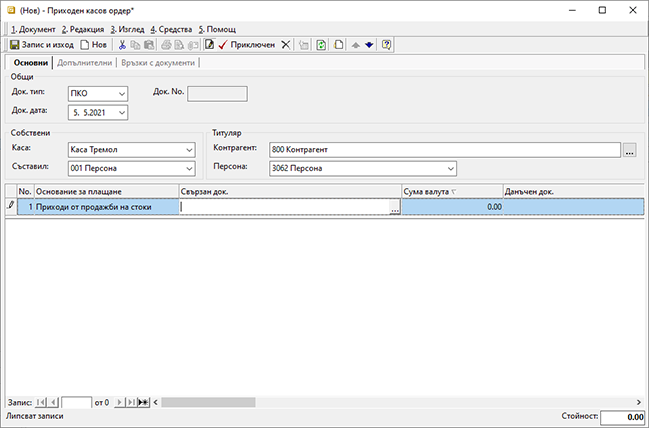Go to first record navigation button

coord(41,402)
